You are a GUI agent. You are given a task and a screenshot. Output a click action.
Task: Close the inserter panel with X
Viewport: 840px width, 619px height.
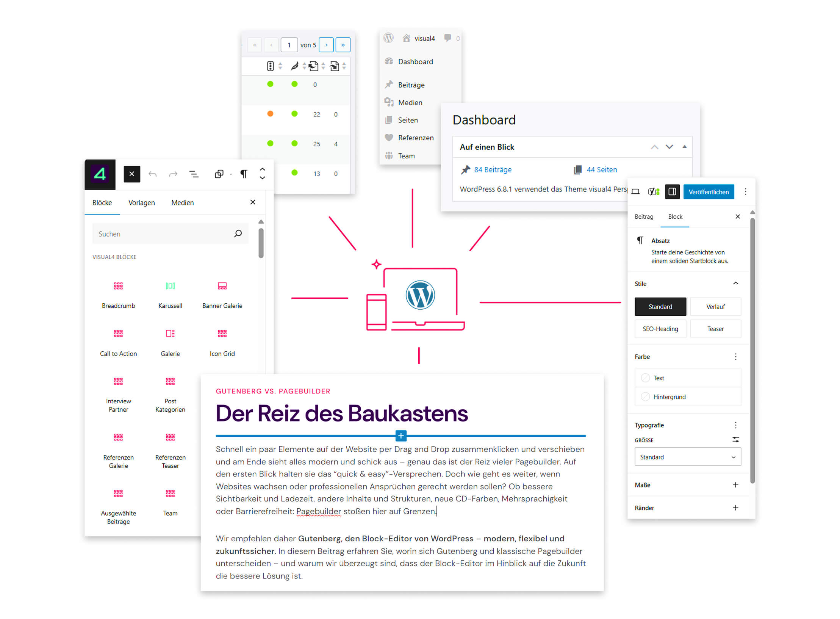point(253,202)
